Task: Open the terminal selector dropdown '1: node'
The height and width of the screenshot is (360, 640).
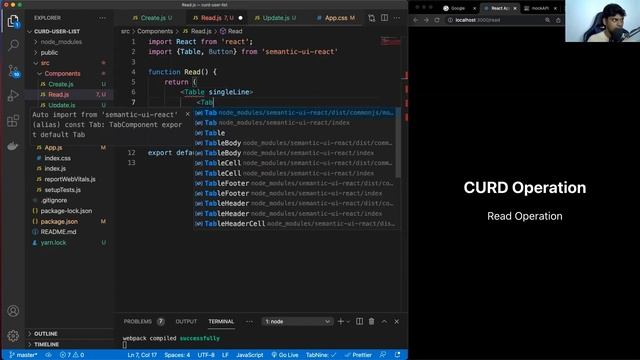Action: (x=297, y=322)
